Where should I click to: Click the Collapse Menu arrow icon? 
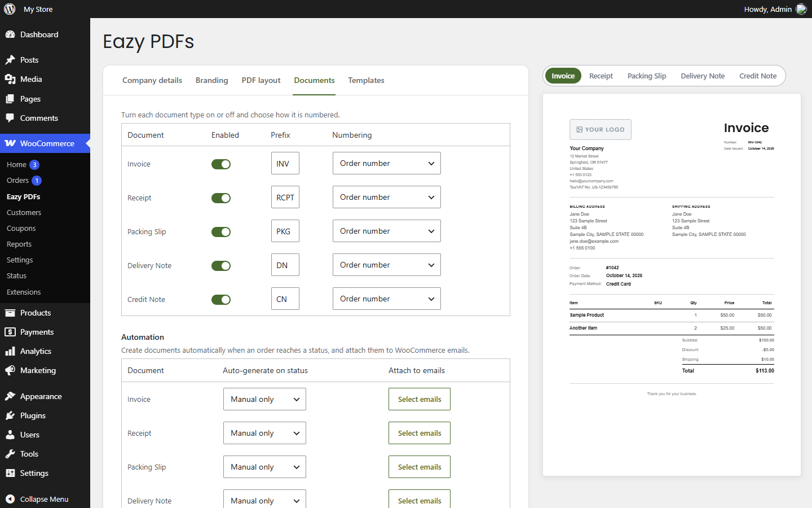coord(10,499)
